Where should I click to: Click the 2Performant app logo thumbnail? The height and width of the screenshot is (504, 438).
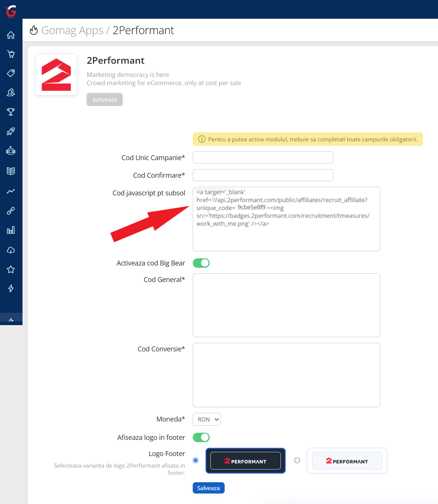(56, 75)
